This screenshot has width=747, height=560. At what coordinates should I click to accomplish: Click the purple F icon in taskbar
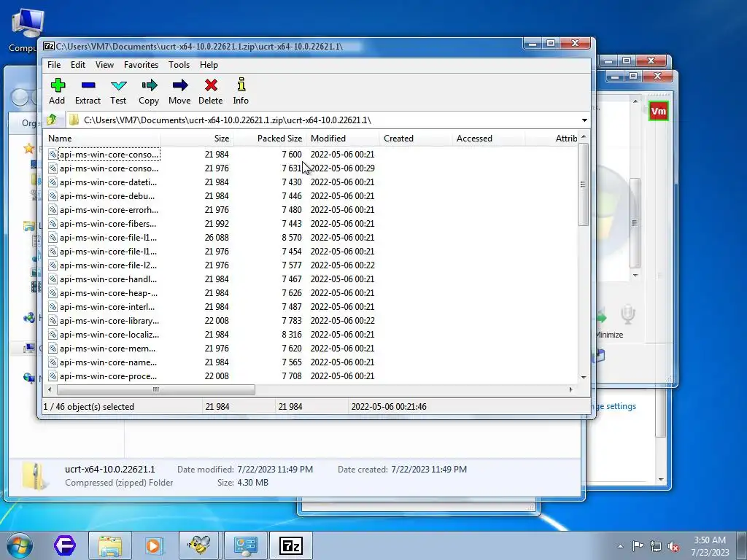(x=65, y=545)
